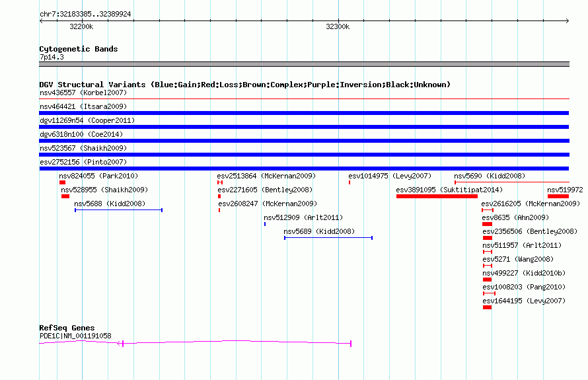Select the nsv824055 (Park2010) red loss marker
Viewport: 588px width, 380px height.
click(62, 182)
